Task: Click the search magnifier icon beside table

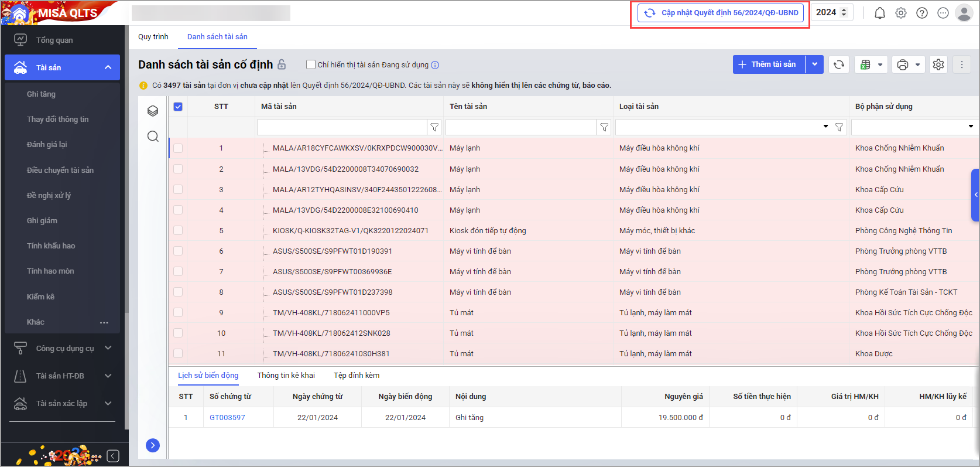Action: 153,137
